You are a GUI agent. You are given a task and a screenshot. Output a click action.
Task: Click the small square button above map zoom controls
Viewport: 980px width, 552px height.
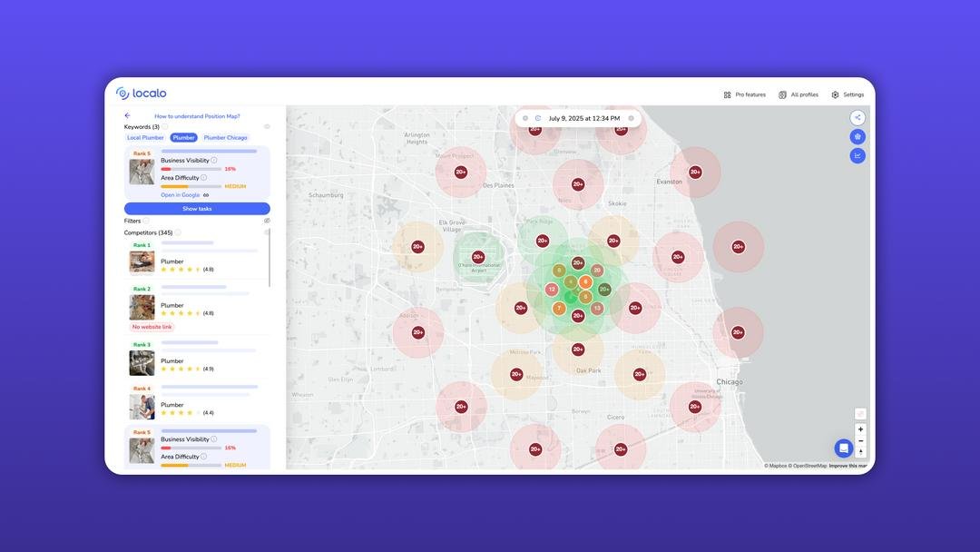click(860, 414)
